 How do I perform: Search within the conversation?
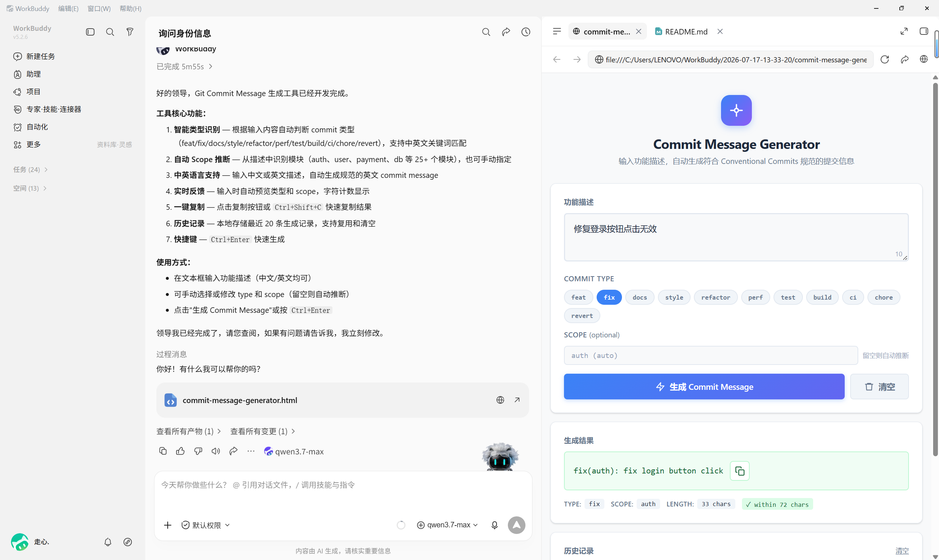[486, 32]
